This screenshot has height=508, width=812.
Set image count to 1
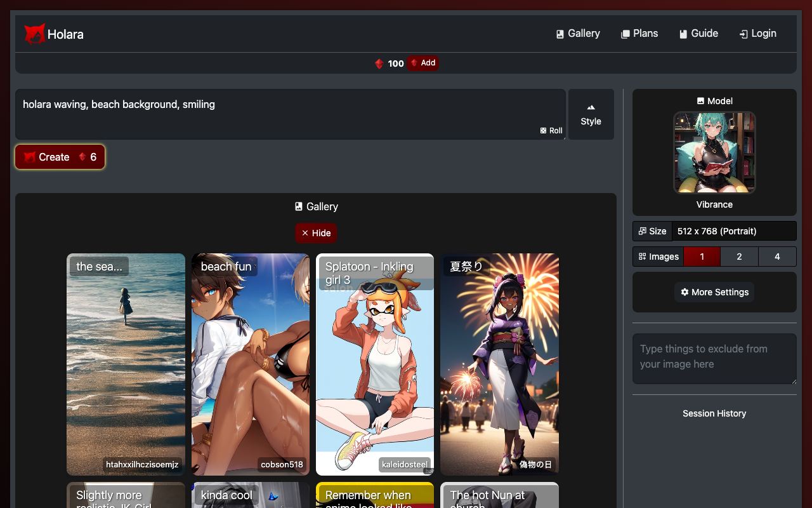coord(702,257)
